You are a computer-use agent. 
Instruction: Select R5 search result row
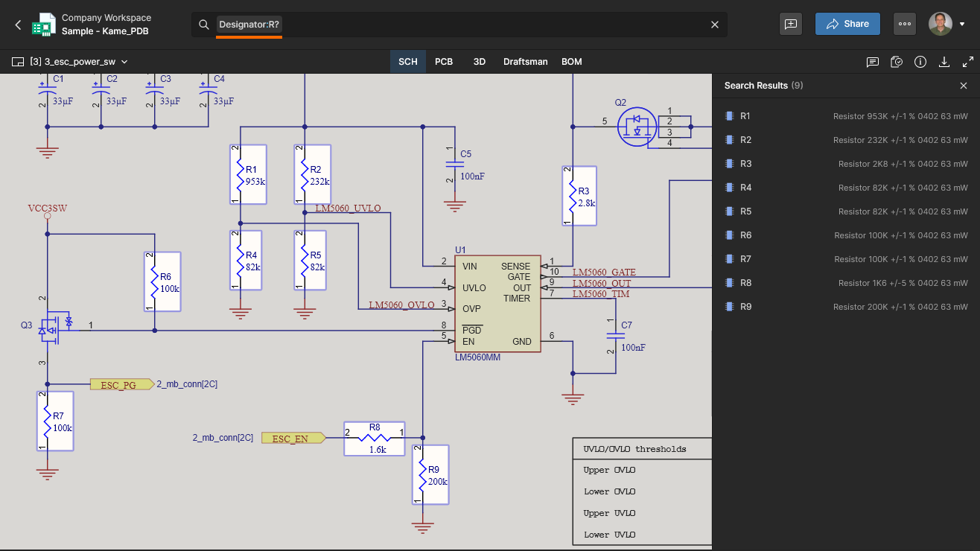[846, 211]
